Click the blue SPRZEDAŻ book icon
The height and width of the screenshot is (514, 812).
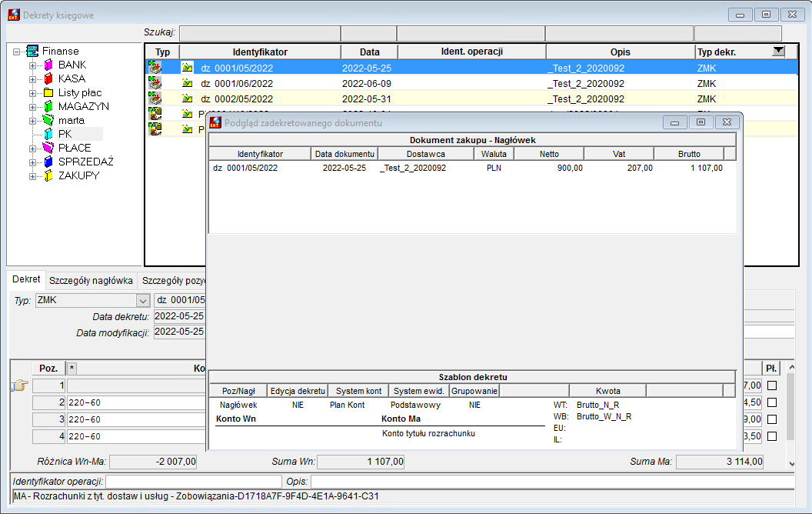coord(48,162)
